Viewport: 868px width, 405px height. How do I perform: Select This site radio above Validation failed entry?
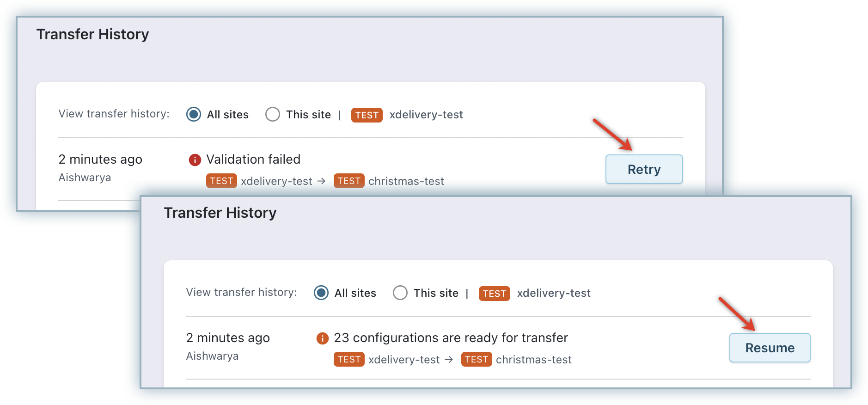pyautogui.click(x=273, y=114)
